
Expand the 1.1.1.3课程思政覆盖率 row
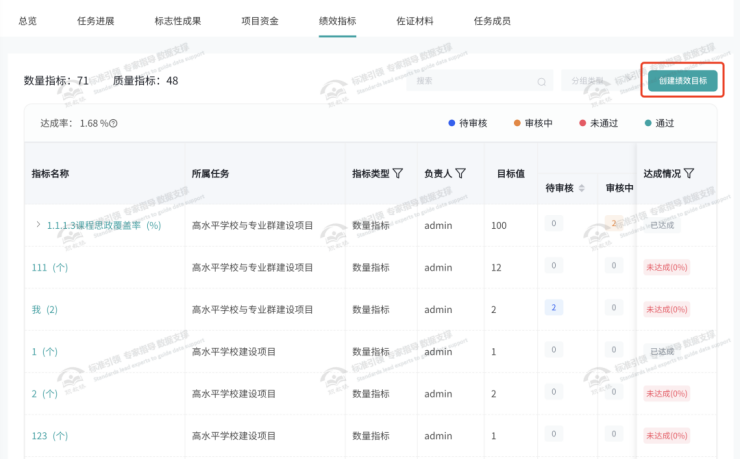coord(38,225)
